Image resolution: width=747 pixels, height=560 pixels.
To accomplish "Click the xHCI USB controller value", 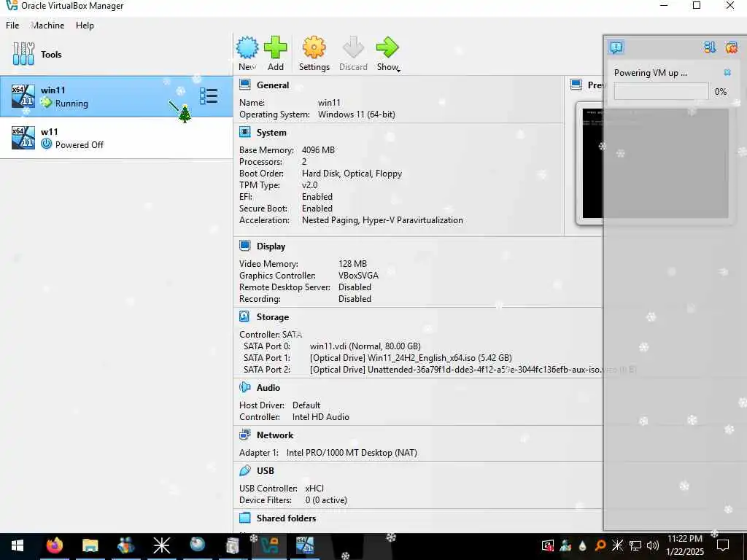I will click(x=314, y=489).
